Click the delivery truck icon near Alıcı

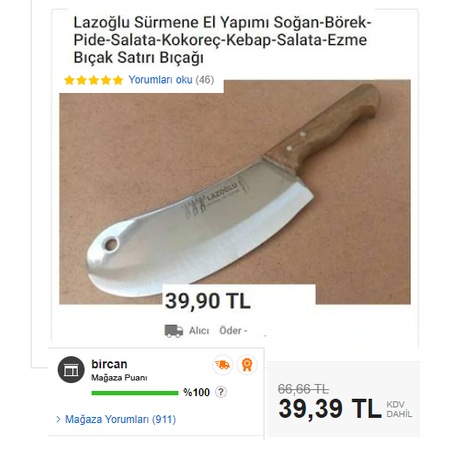click(x=174, y=331)
